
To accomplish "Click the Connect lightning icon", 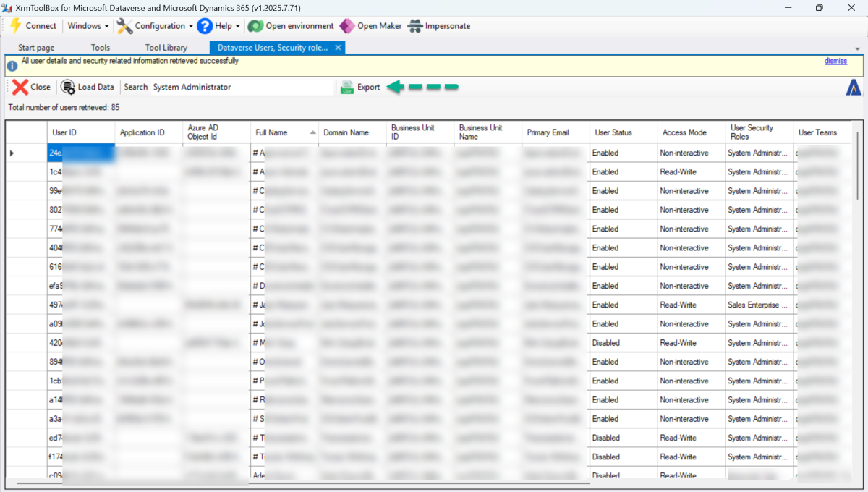I will tap(15, 26).
